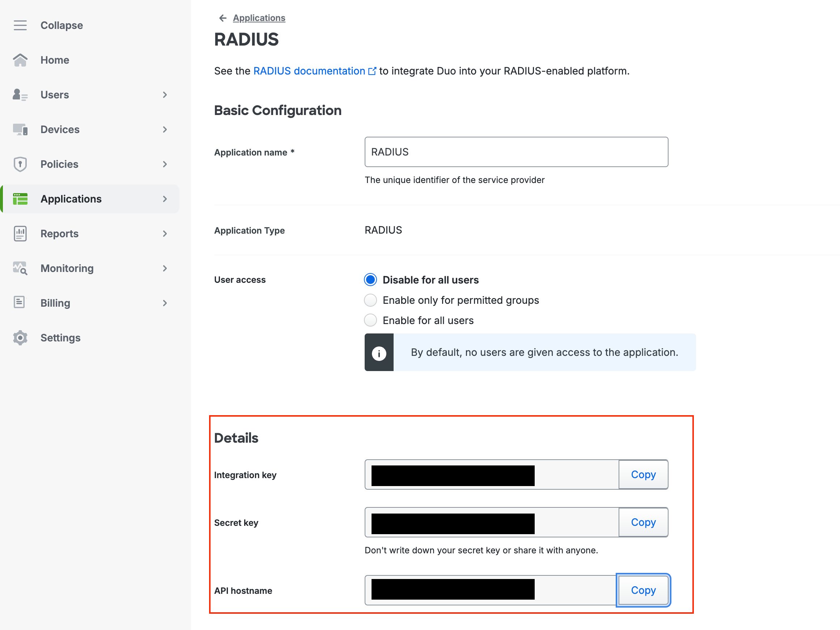Click the green Applications icon

click(20, 199)
